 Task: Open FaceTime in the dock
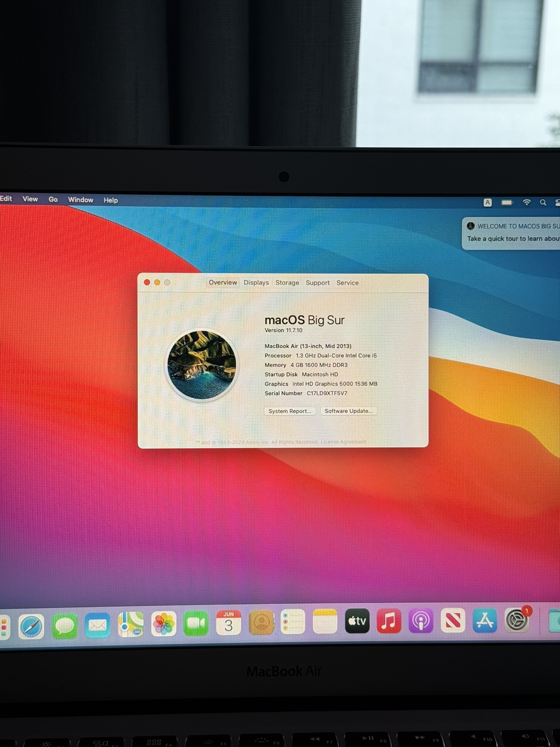click(x=196, y=624)
